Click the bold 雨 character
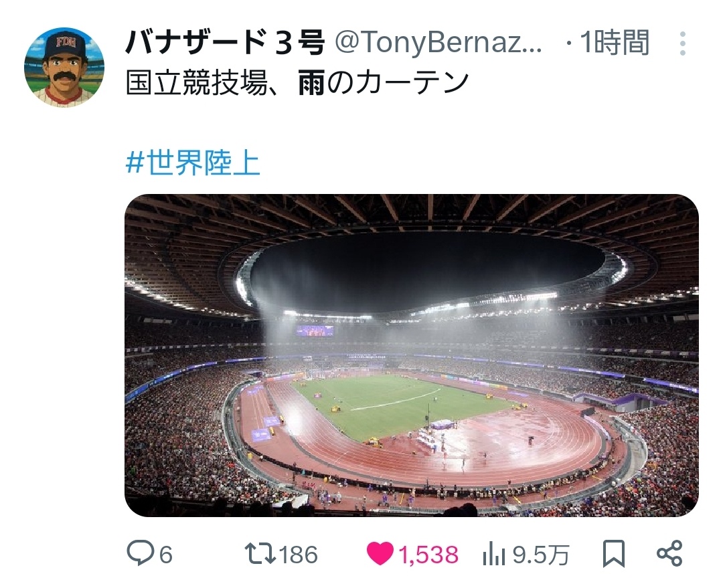The height and width of the screenshot is (588, 723). [311, 84]
